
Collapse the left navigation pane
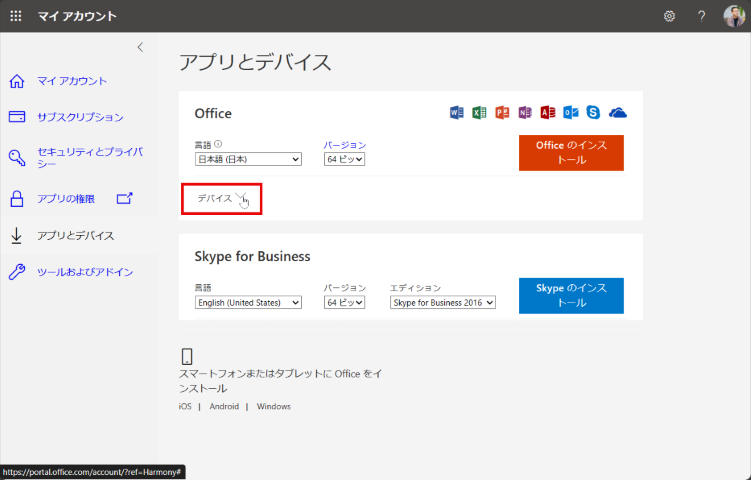point(140,47)
